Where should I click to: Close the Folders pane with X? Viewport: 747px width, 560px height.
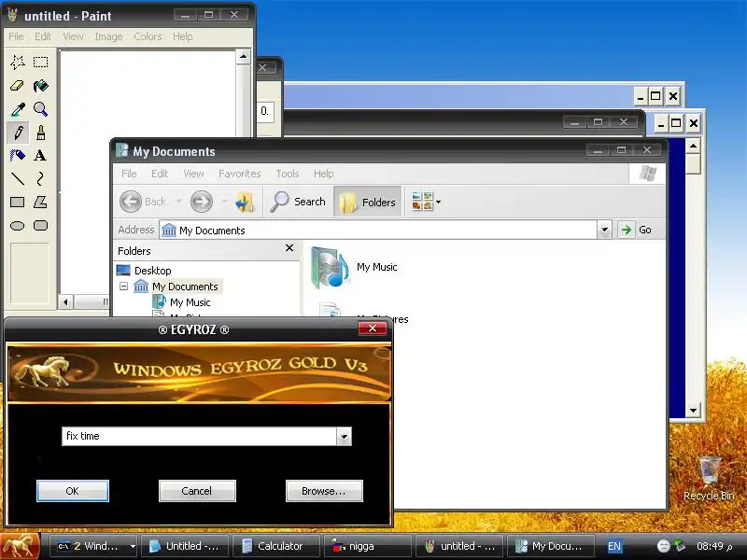click(289, 248)
